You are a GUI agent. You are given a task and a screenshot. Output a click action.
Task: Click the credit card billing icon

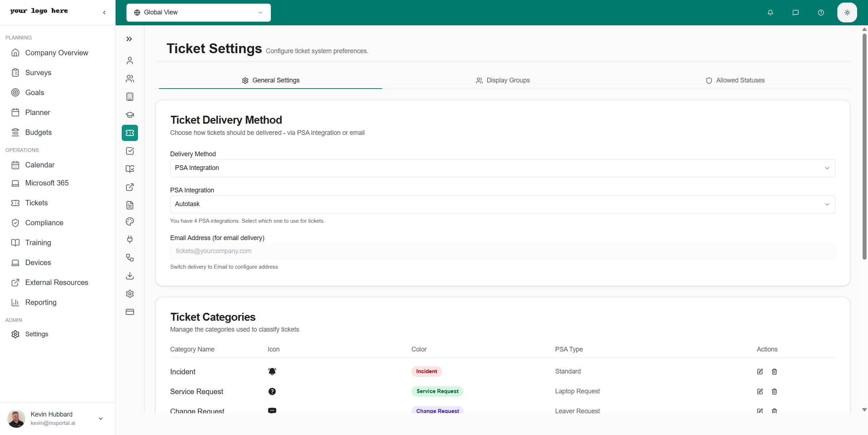click(130, 312)
